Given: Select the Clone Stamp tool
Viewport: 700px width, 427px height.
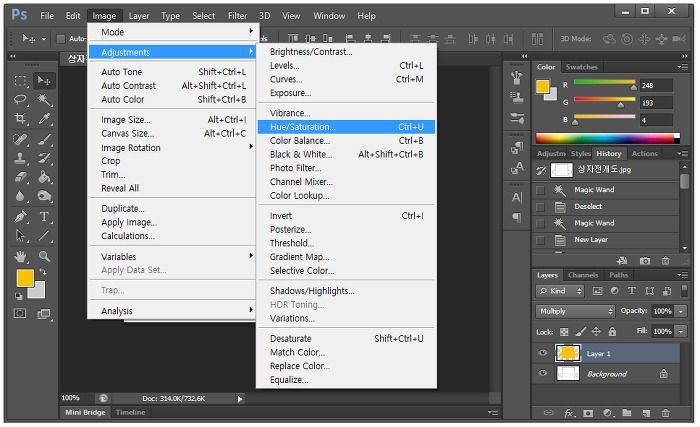Looking at the screenshot, I should [20, 159].
